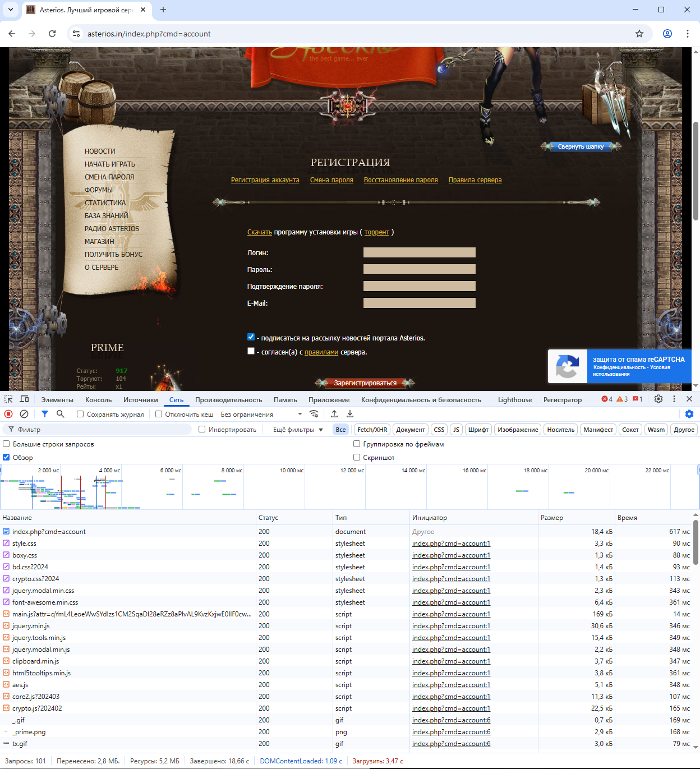
Task: Expand 'Ещё фильтры' dropdown
Action: pos(298,430)
